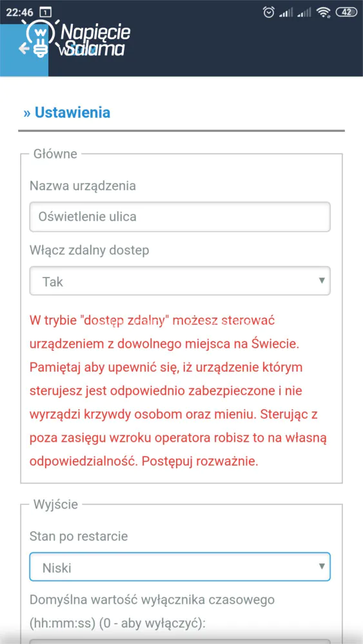Tap the clock time in status bar

pos(20,12)
